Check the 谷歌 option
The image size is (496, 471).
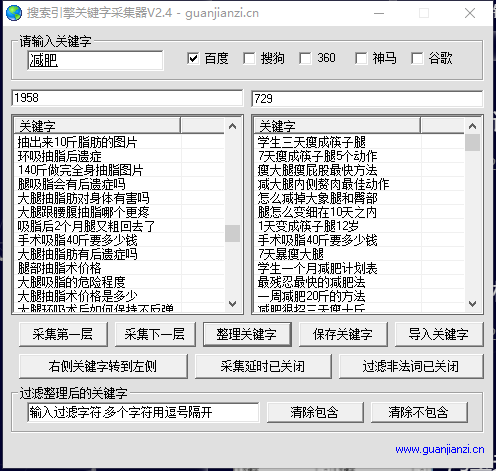pyautogui.click(x=417, y=59)
